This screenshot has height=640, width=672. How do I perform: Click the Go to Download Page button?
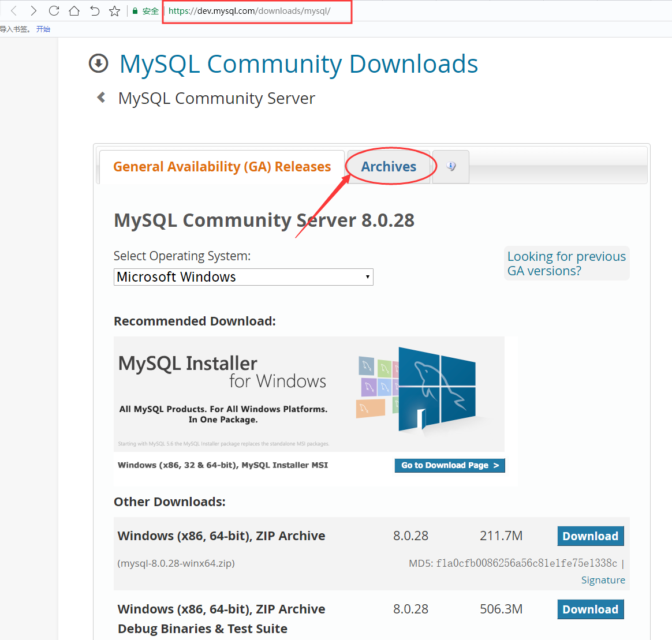click(x=450, y=465)
